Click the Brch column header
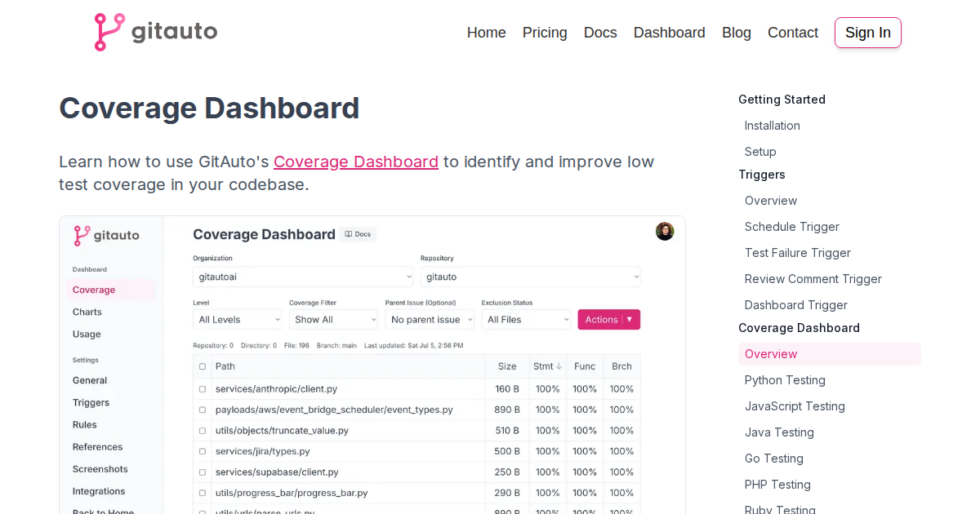This screenshot has height=514, width=980. [x=622, y=366]
